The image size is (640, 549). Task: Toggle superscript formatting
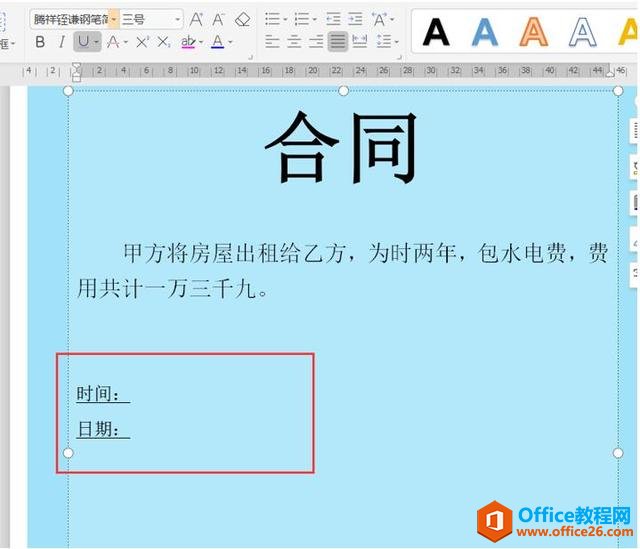pyautogui.click(x=142, y=42)
